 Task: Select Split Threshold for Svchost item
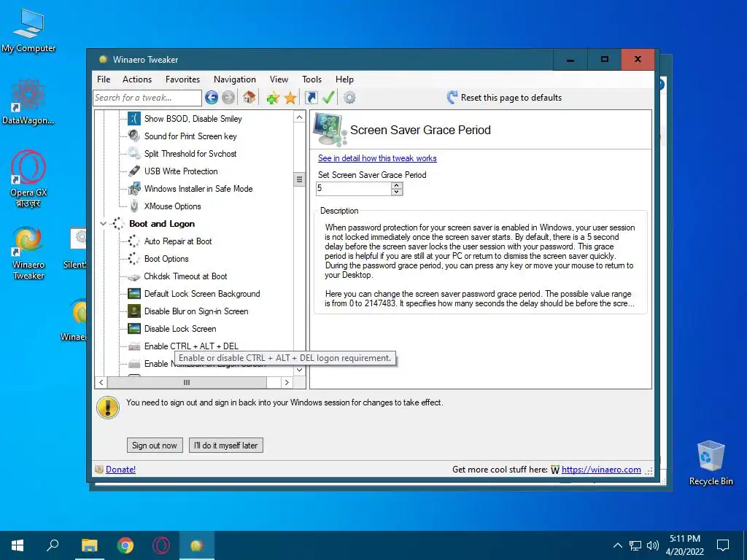(190, 154)
